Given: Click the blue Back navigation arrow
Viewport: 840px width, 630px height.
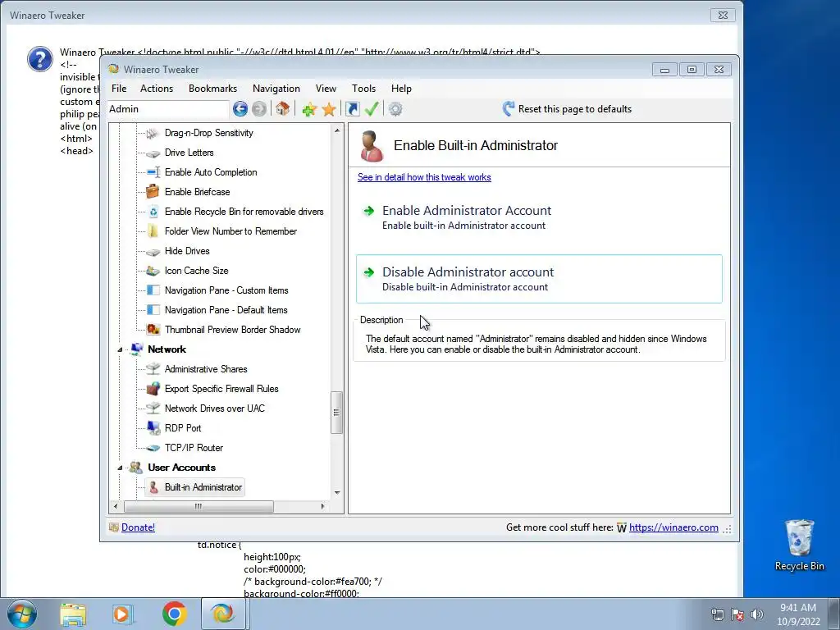Looking at the screenshot, I should 240,109.
